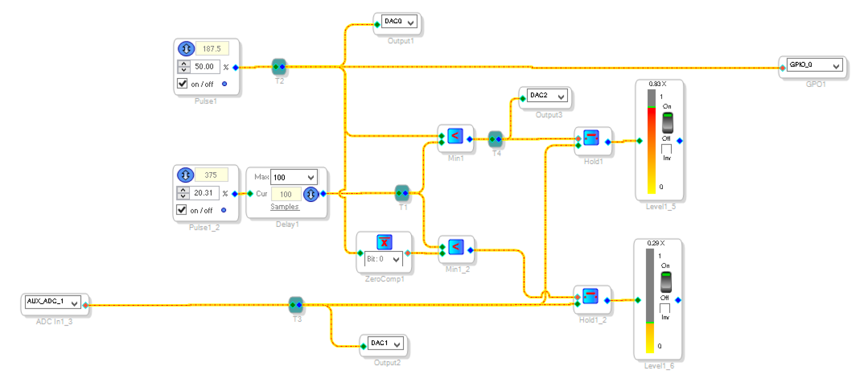
Task: Toggle the Pulse1_2 on/off checkbox
Action: pos(181,210)
